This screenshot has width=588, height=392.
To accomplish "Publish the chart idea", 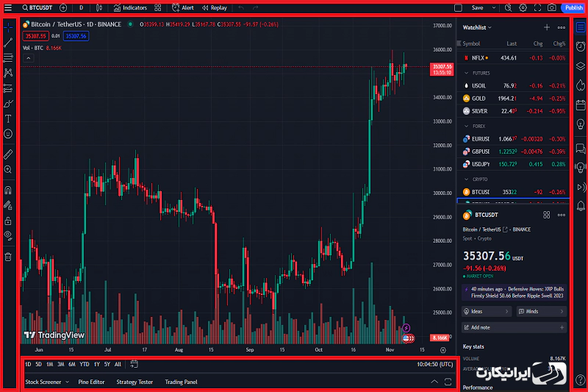I will coord(574,8).
